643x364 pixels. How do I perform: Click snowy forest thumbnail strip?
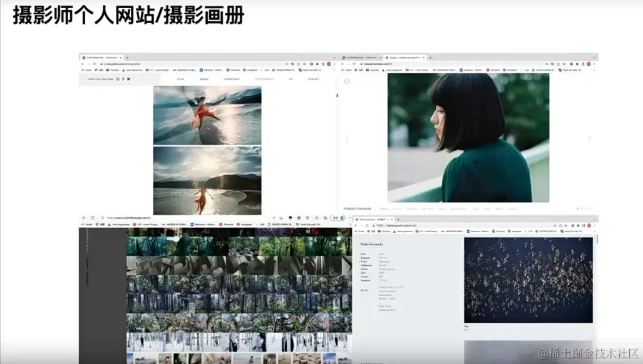239,342
